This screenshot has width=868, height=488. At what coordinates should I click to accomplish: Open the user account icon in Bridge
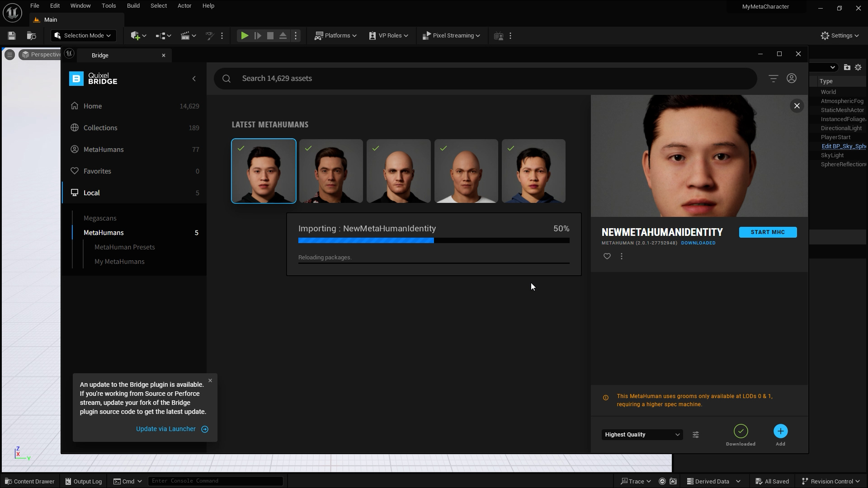792,78
